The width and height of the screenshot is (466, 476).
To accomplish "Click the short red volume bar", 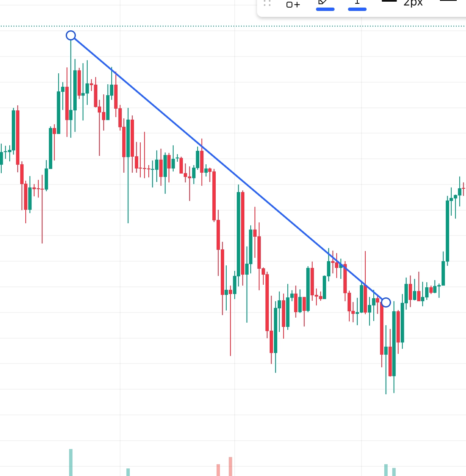I will (218, 470).
